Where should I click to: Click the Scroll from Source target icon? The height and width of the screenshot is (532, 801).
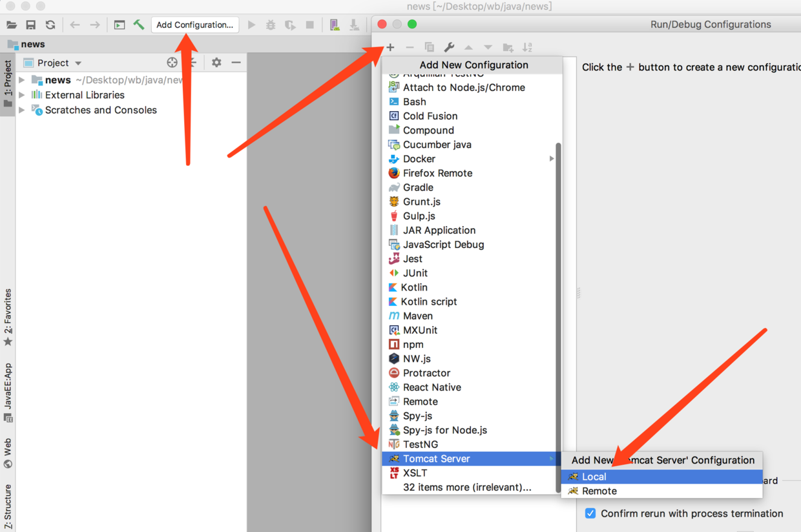pos(172,63)
